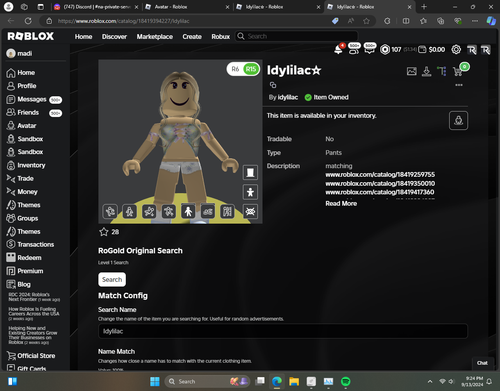
Task: Select the standing pose animation icon
Action: pos(188,211)
